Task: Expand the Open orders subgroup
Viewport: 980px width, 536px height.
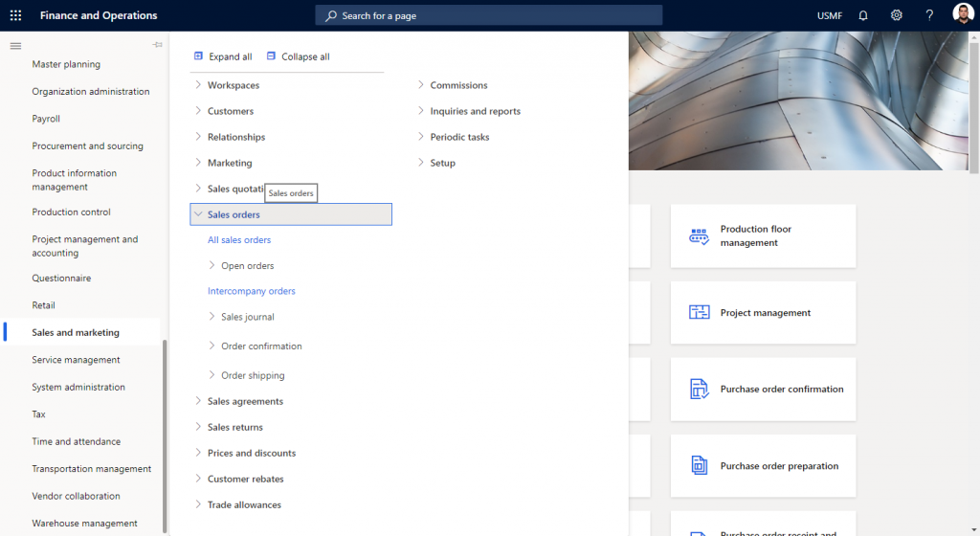Action: 212,265
